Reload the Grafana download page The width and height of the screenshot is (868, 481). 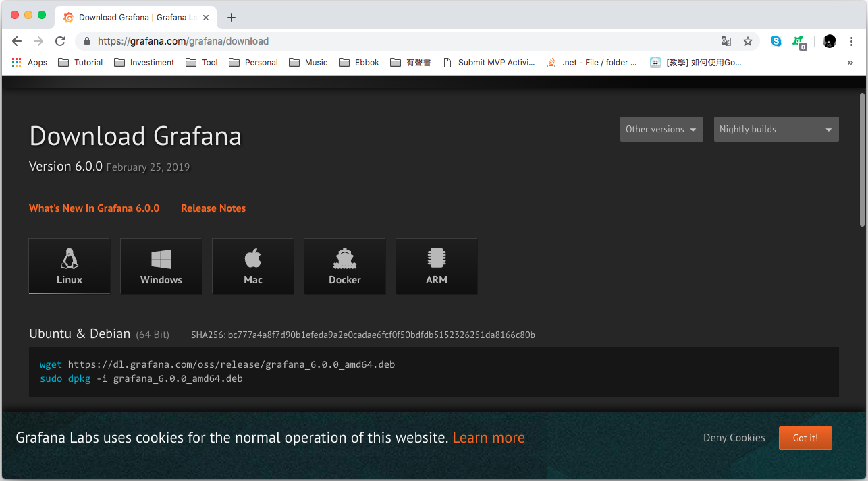(x=60, y=41)
